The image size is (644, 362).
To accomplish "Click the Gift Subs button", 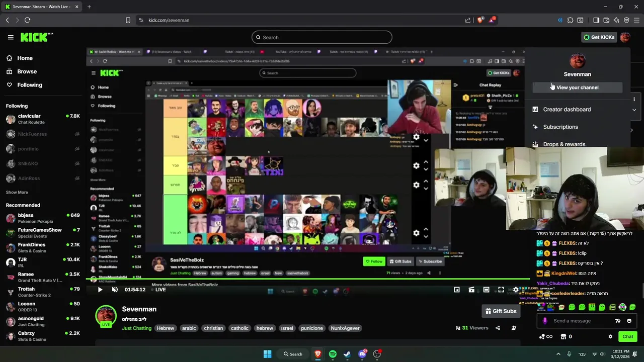I will (x=501, y=311).
